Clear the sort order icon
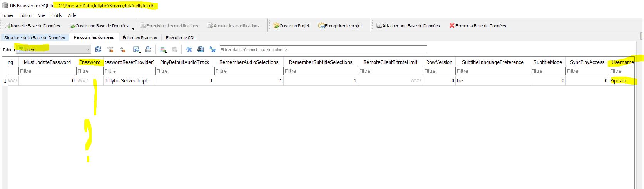 click(x=123, y=50)
